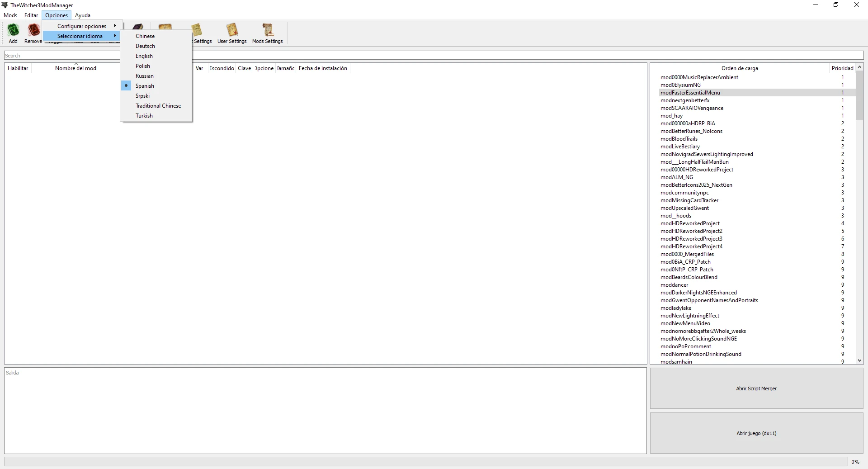Sort by Nombre del mod column

75,68
